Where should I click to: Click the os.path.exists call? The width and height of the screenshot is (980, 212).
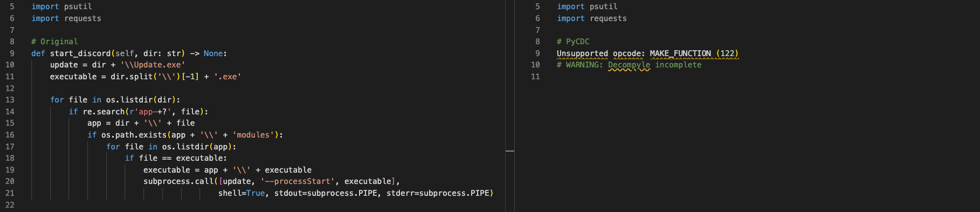(134, 135)
